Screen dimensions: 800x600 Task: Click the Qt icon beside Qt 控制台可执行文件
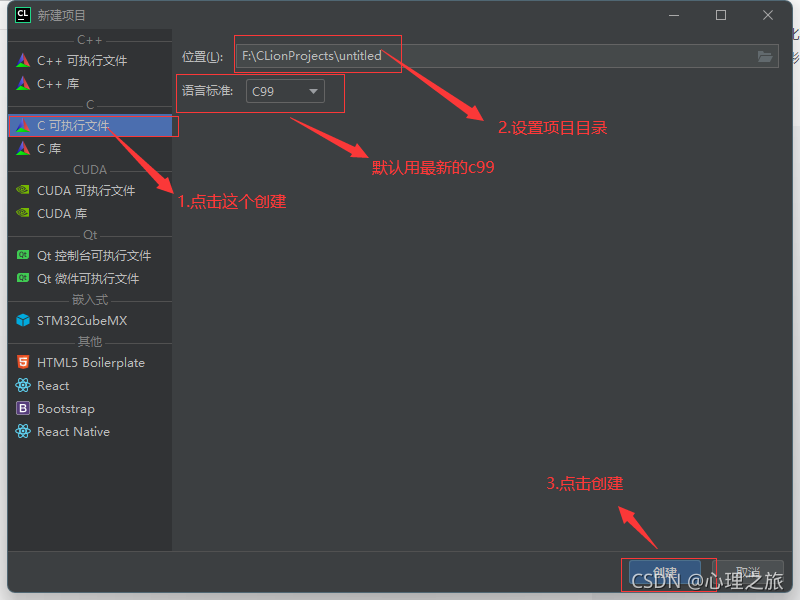[x=23, y=255]
